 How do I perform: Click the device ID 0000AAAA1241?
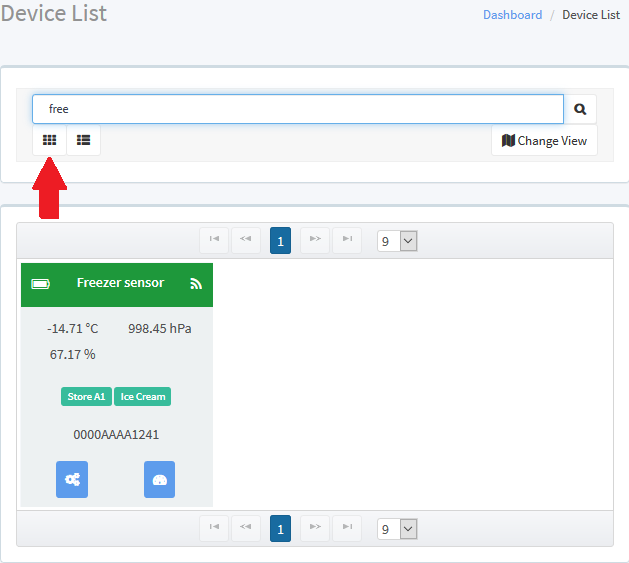(116, 435)
